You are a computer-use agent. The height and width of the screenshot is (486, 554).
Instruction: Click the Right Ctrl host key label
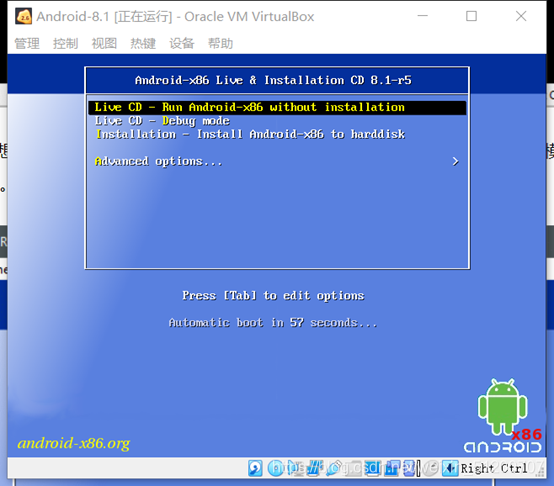(x=494, y=469)
